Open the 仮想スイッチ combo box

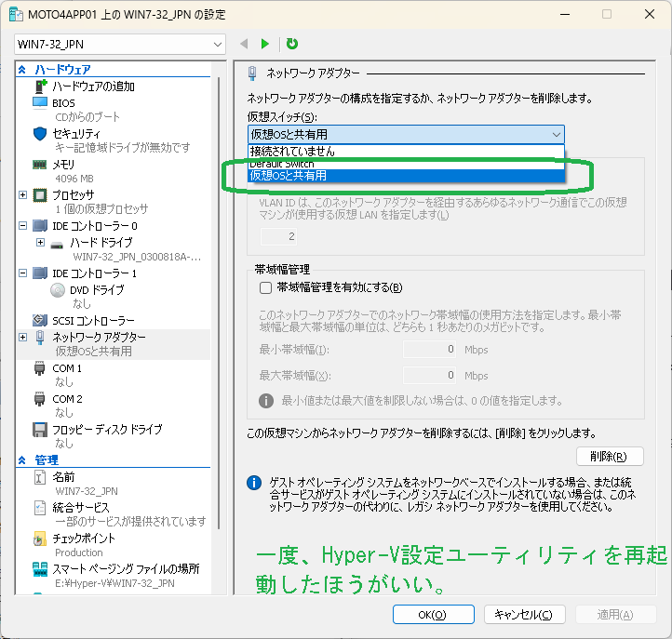[x=406, y=134]
